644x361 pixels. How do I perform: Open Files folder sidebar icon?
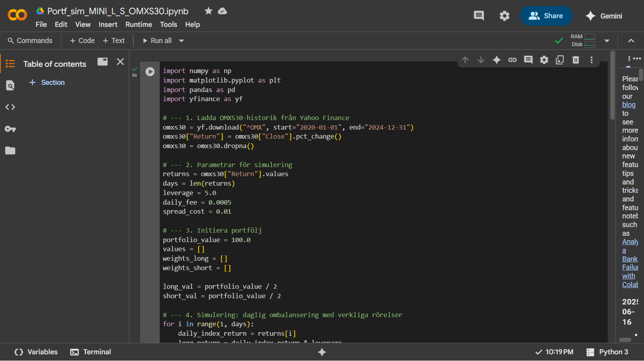tap(10, 150)
